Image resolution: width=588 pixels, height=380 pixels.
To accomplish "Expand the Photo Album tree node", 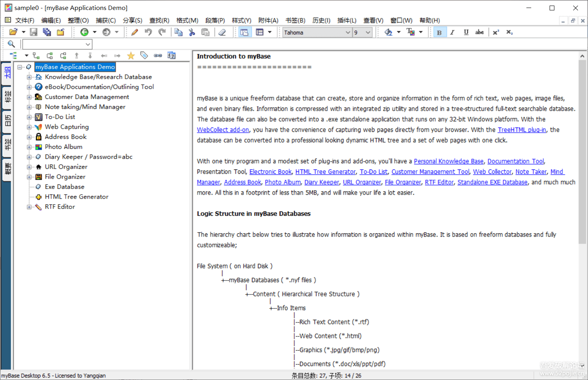I will [29, 147].
